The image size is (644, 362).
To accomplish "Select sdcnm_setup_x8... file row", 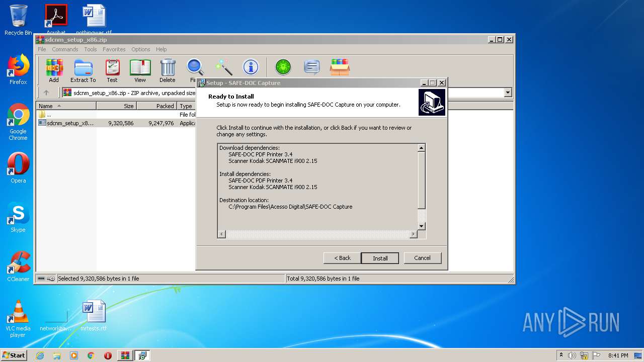I will tap(116, 123).
